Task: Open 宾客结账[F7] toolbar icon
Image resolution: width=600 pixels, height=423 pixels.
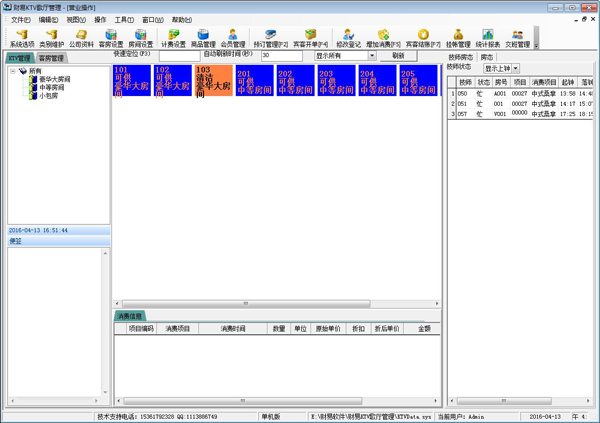Action: (x=423, y=38)
